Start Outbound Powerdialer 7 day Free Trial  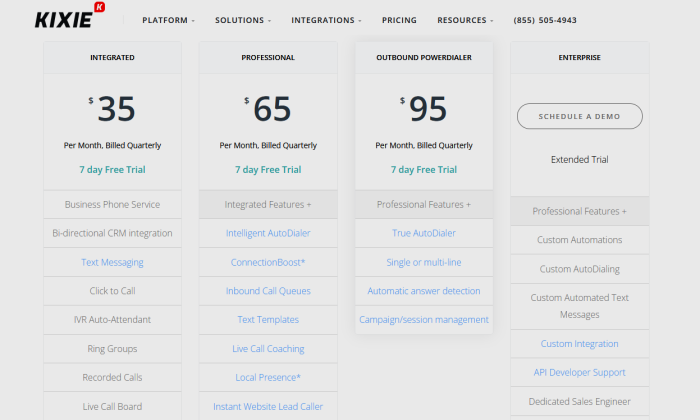click(x=424, y=170)
